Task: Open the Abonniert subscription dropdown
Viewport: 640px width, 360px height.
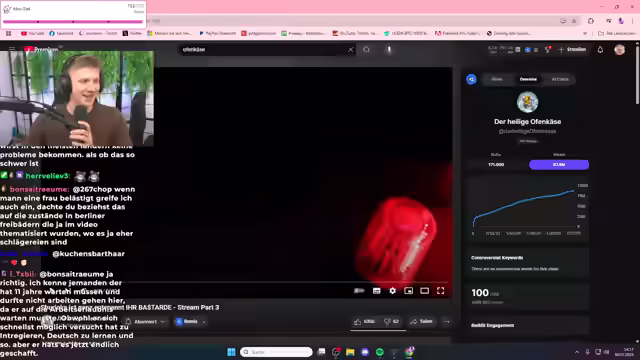Action: coord(146,322)
